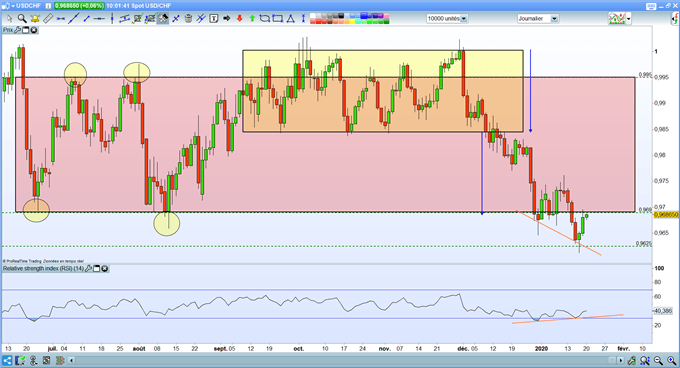Close the Prix panel with X
Screen dimensions: 680x368
pyautogui.click(x=33, y=30)
